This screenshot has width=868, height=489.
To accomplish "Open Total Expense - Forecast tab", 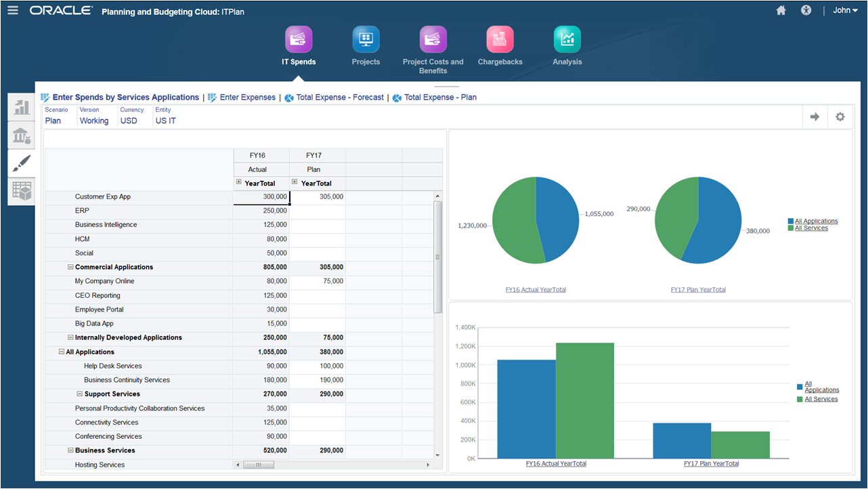I will [x=339, y=98].
